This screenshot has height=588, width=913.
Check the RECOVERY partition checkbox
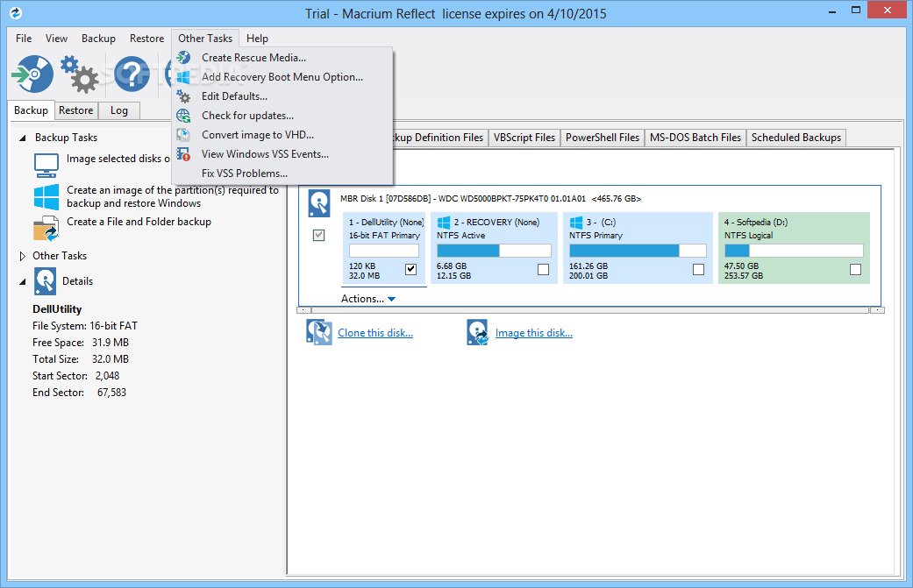click(543, 269)
